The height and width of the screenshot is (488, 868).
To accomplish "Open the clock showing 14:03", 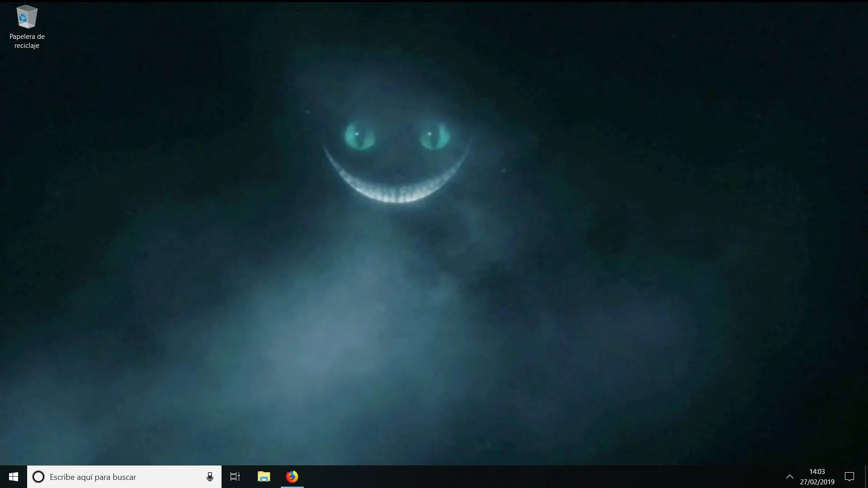I will pyautogui.click(x=817, y=477).
